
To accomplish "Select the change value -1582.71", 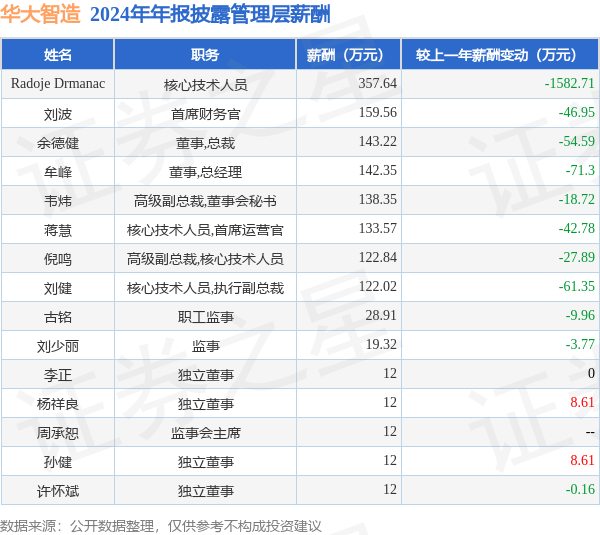I will (569, 83).
